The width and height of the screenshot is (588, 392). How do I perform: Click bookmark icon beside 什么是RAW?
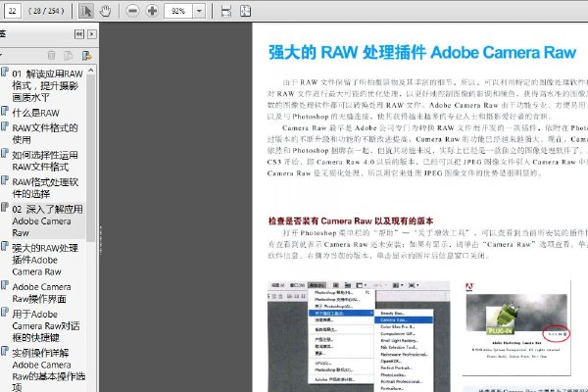click(5, 111)
